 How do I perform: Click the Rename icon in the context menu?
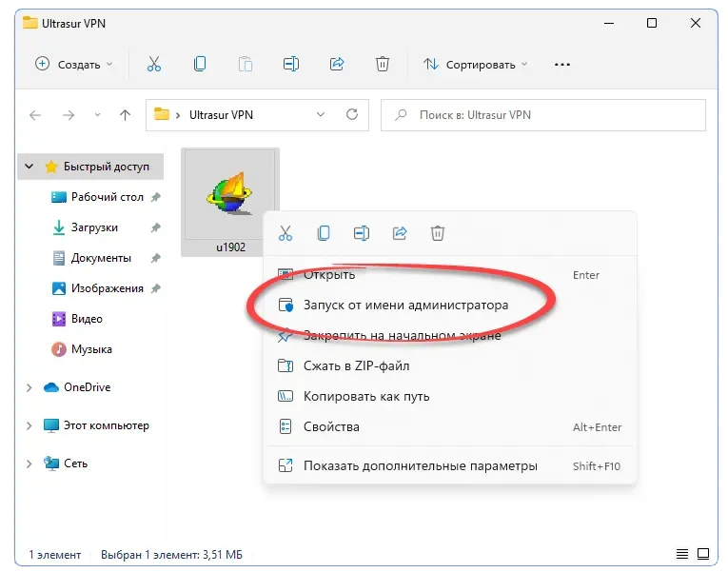(x=362, y=232)
